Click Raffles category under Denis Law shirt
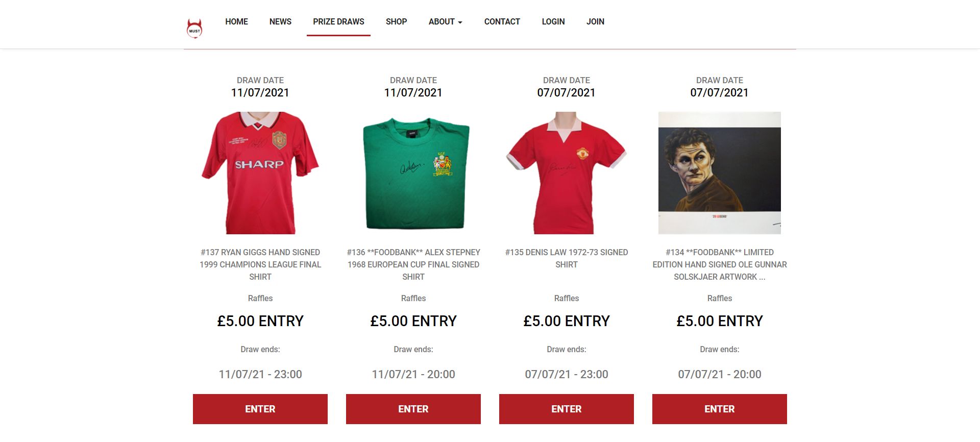This screenshot has height=442, width=980. 567,298
